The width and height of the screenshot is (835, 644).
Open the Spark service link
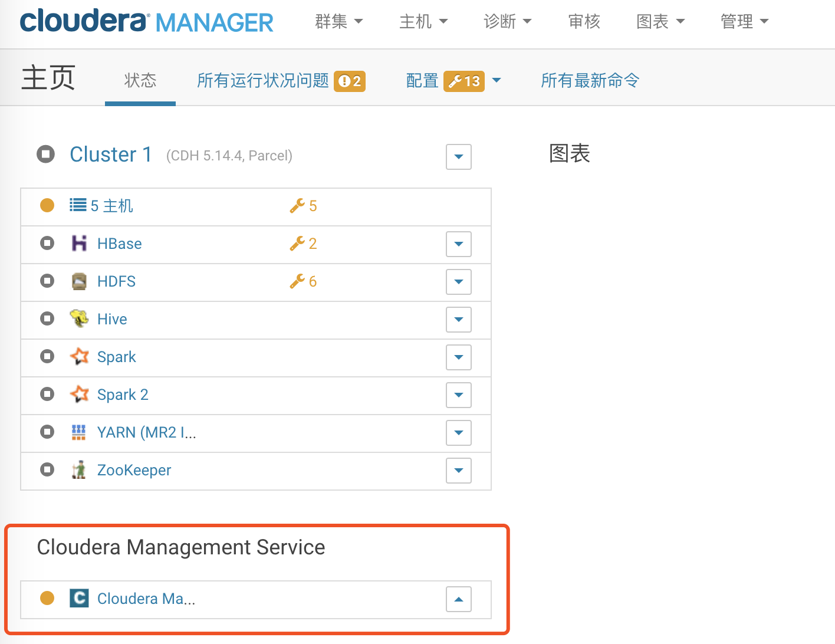point(117,357)
